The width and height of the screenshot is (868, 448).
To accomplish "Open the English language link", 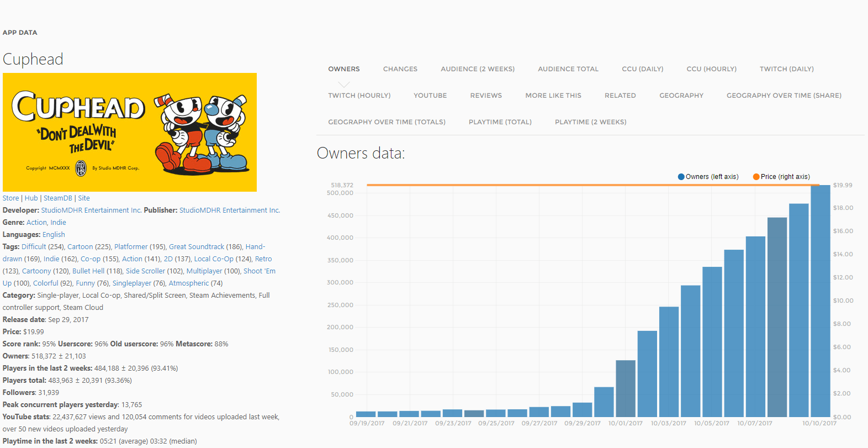I will coord(54,235).
